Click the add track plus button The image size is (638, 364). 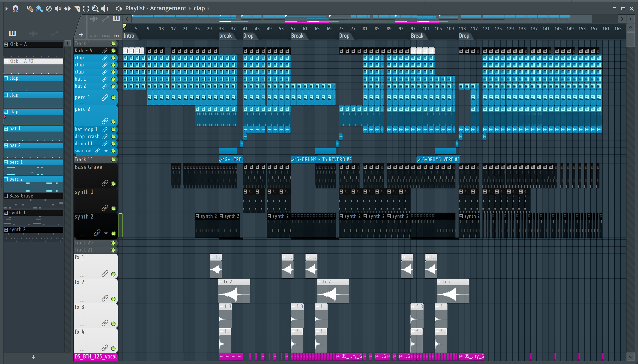tap(81, 35)
